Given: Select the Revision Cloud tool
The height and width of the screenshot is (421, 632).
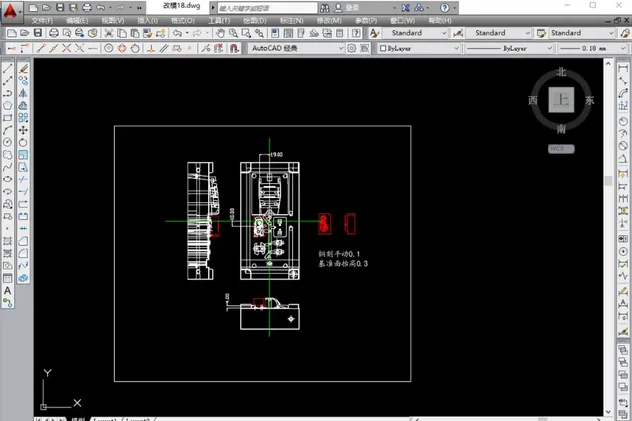Looking at the screenshot, I should (x=8, y=155).
